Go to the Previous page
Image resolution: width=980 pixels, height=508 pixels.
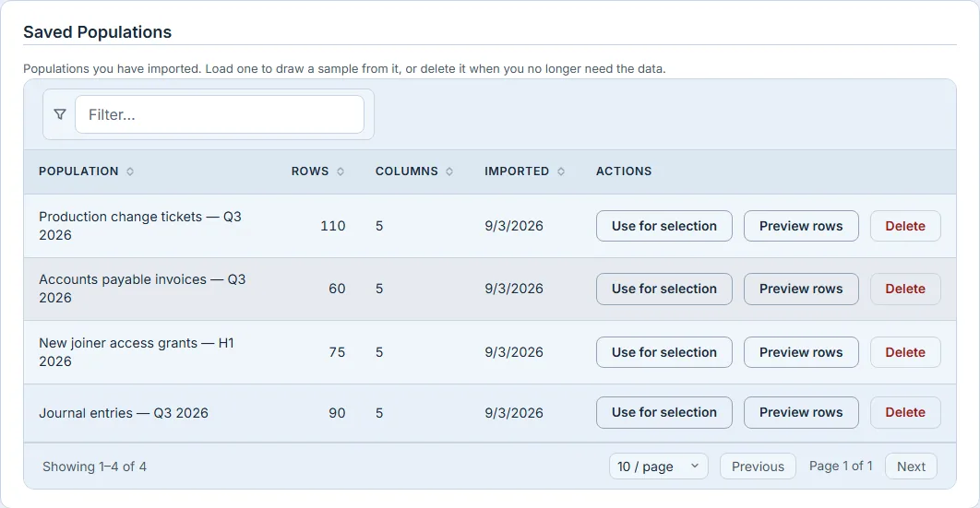coord(758,467)
